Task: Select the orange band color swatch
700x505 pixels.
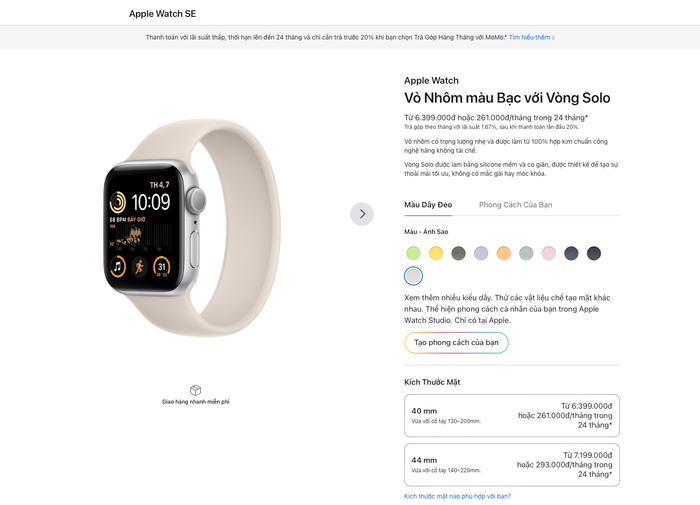Action: [x=504, y=253]
